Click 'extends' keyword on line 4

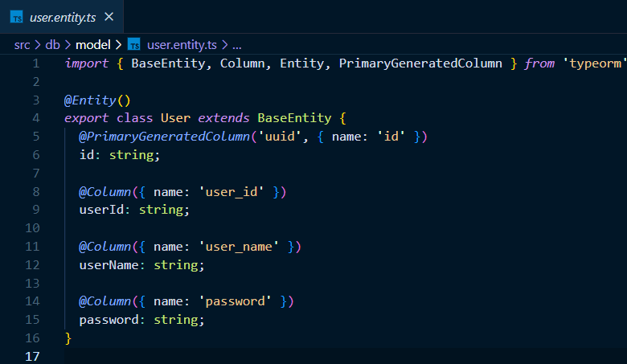click(223, 118)
